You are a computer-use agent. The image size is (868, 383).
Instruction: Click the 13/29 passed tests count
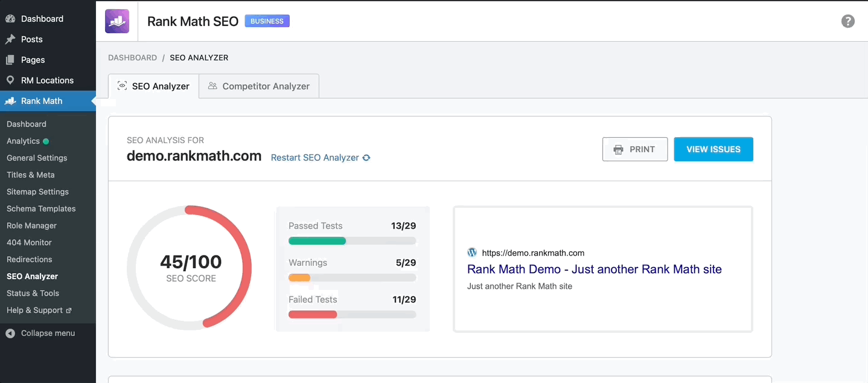coord(404,226)
